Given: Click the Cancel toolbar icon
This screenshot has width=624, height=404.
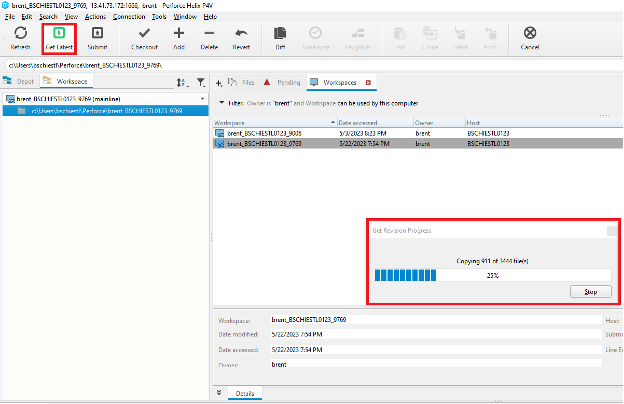Looking at the screenshot, I should [x=529, y=33].
